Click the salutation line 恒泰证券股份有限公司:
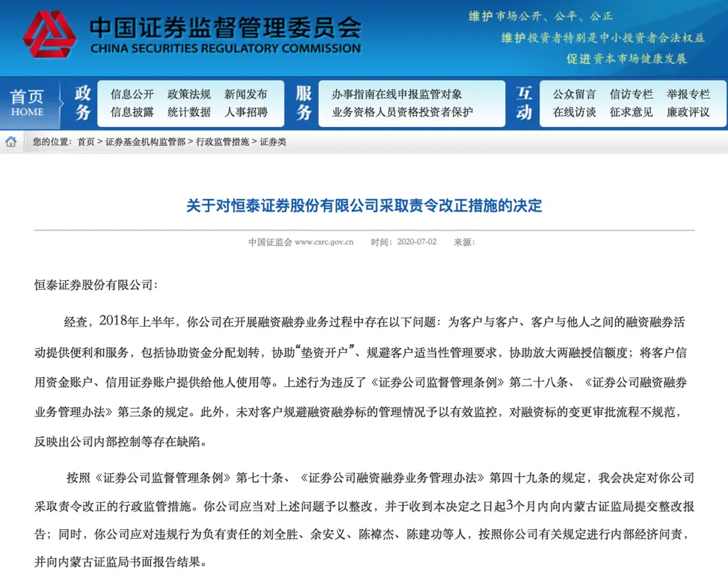The height and width of the screenshot is (580, 728). click(x=96, y=285)
